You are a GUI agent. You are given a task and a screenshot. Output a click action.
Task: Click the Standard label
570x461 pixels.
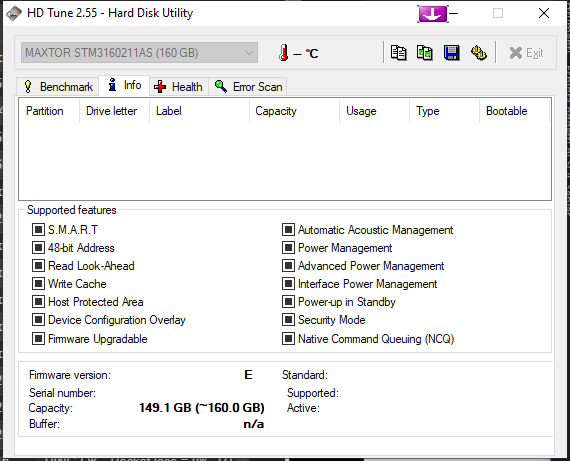coord(305,375)
